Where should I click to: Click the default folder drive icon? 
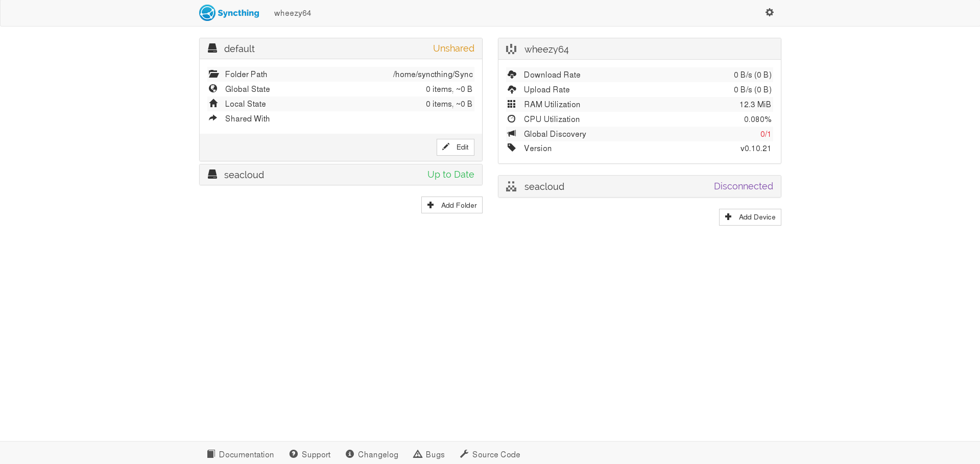pos(212,48)
